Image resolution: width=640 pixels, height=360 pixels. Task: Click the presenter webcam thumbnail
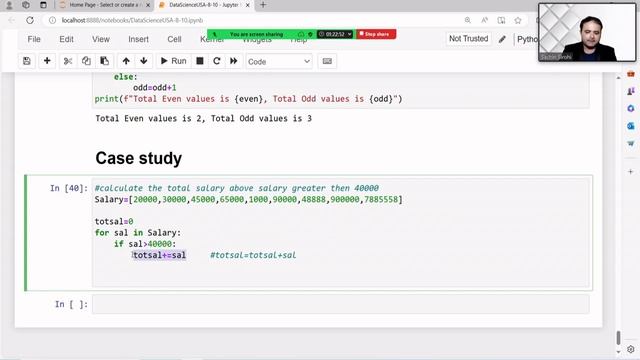coord(587,32)
